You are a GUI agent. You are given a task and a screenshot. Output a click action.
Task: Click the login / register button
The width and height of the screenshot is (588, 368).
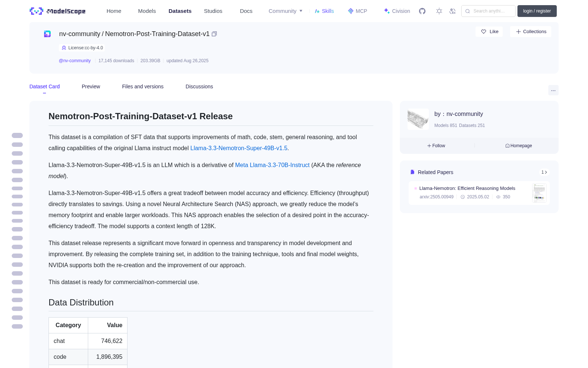[x=537, y=11]
